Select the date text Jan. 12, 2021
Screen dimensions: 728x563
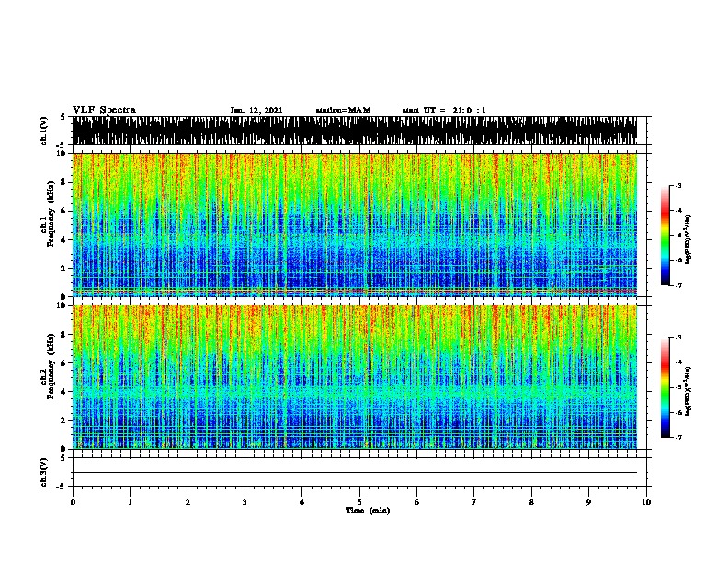[x=256, y=110]
